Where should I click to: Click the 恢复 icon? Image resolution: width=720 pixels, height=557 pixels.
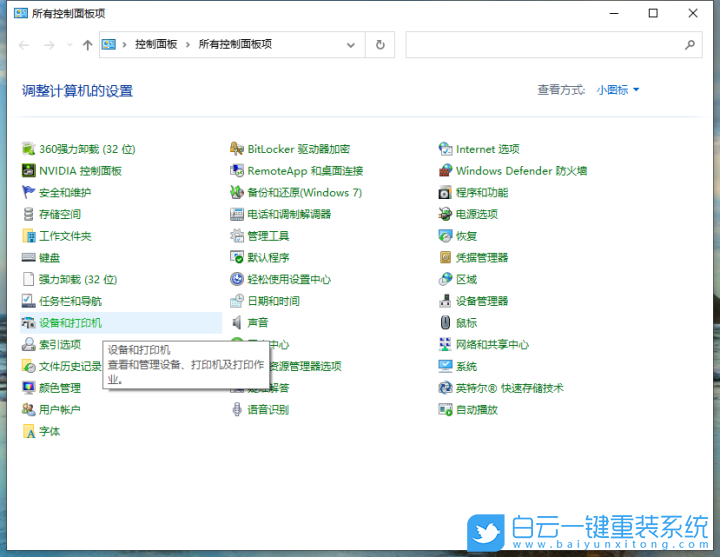tap(445, 236)
